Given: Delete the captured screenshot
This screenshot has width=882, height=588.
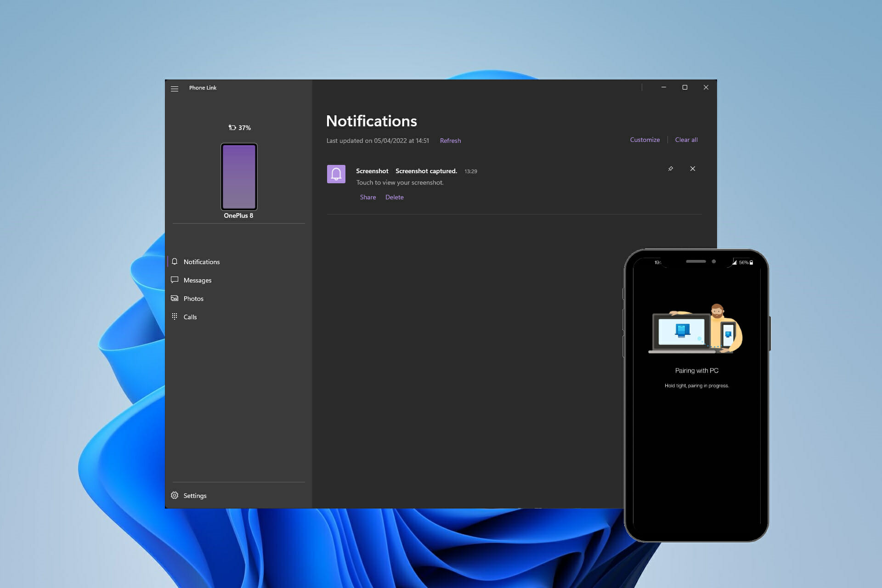Looking at the screenshot, I should tap(395, 197).
